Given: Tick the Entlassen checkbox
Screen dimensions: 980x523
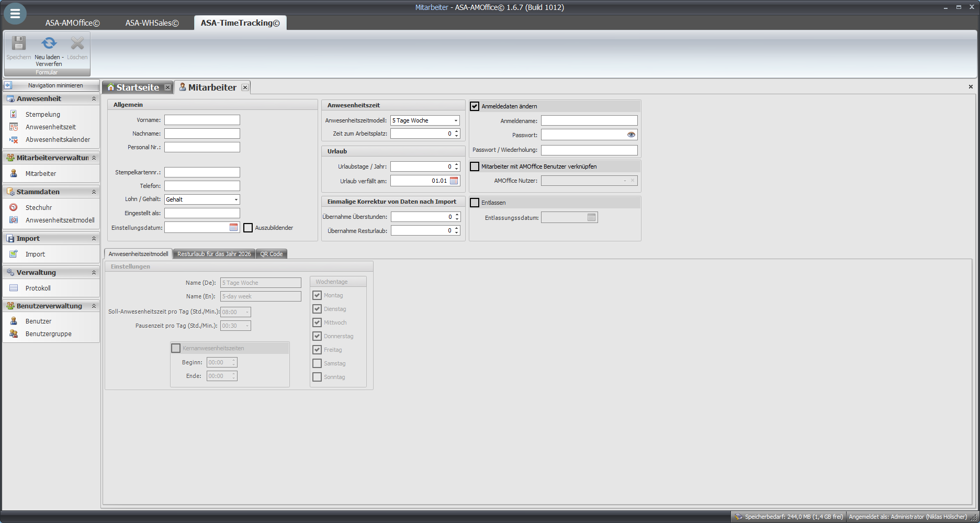Looking at the screenshot, I should point(475,203).
